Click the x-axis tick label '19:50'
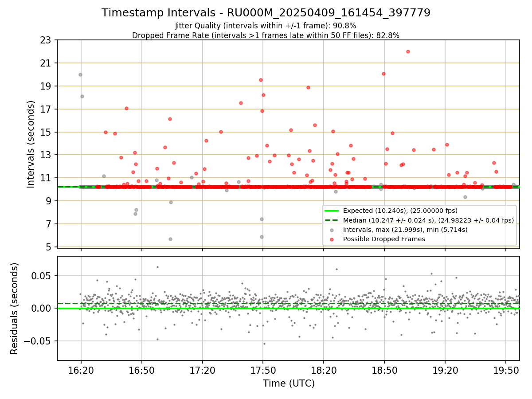The height and width of the screenshot is (399, 532). 506,370
